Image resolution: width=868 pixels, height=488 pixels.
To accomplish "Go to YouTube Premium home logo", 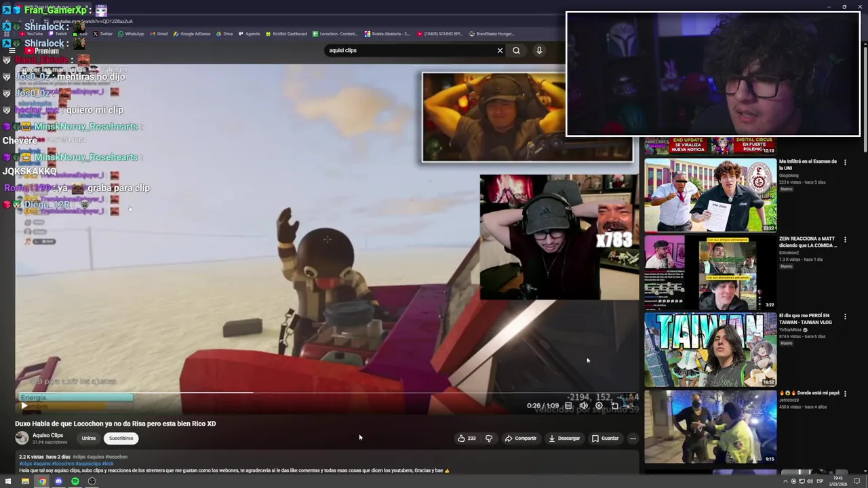I will 42,51.
